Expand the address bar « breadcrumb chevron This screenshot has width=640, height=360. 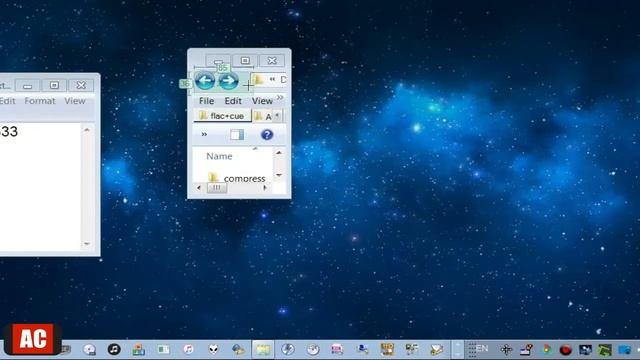point(272,79)
